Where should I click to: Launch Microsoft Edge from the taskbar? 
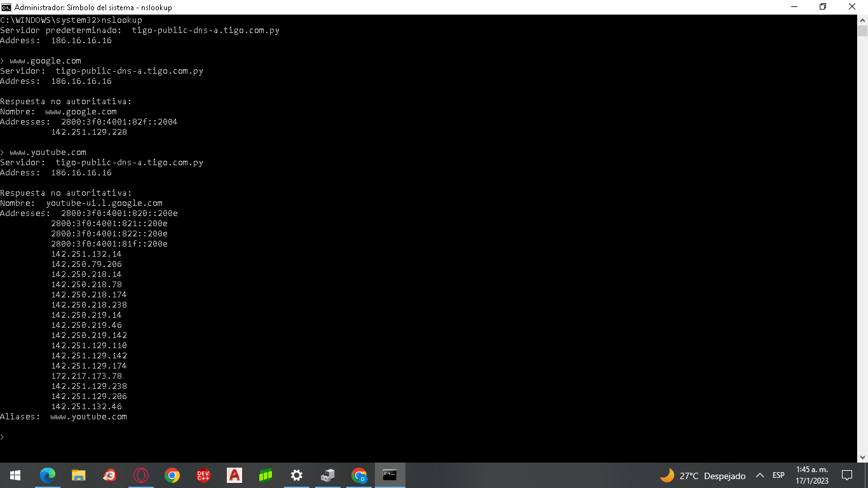pos(48,475)
